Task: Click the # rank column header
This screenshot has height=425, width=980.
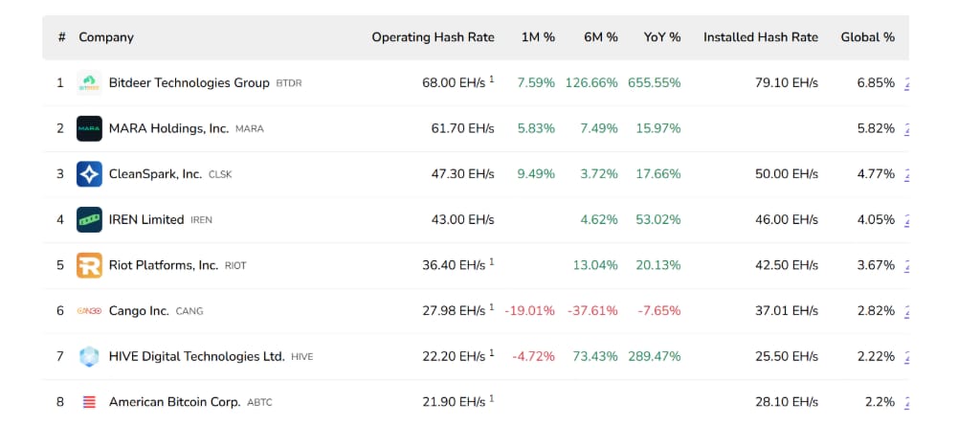Action: [x=61, y=37]
